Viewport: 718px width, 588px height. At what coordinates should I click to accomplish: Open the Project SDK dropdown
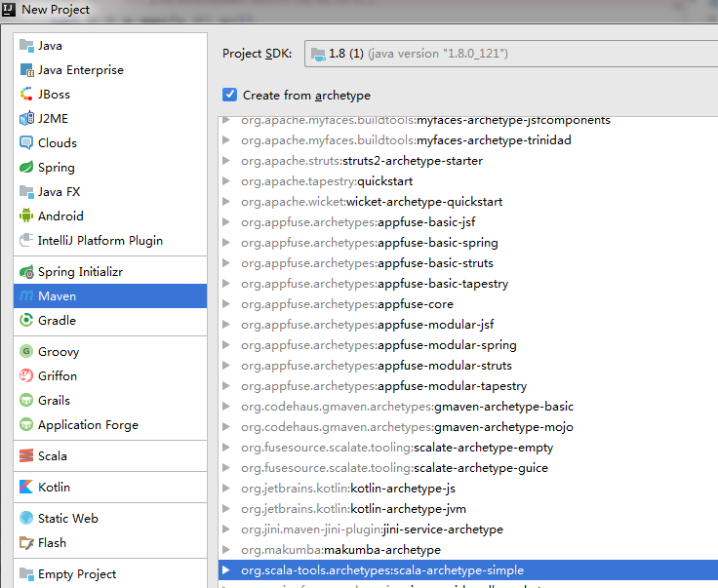(x=511, y=54)
